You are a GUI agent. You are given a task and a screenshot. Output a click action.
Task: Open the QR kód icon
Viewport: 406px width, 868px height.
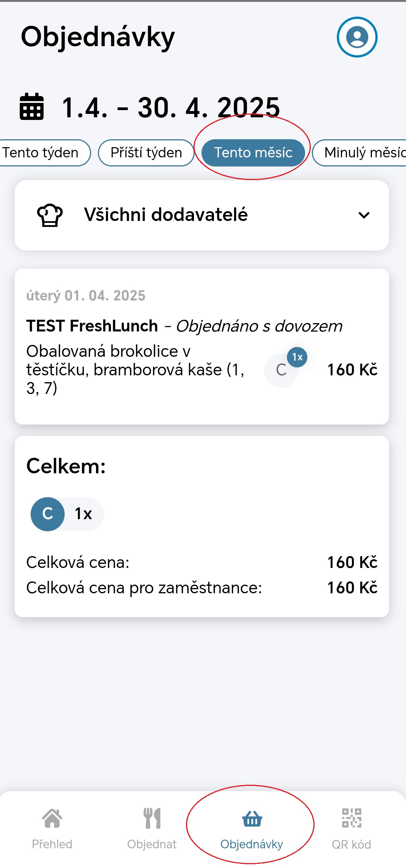point(352,818)
